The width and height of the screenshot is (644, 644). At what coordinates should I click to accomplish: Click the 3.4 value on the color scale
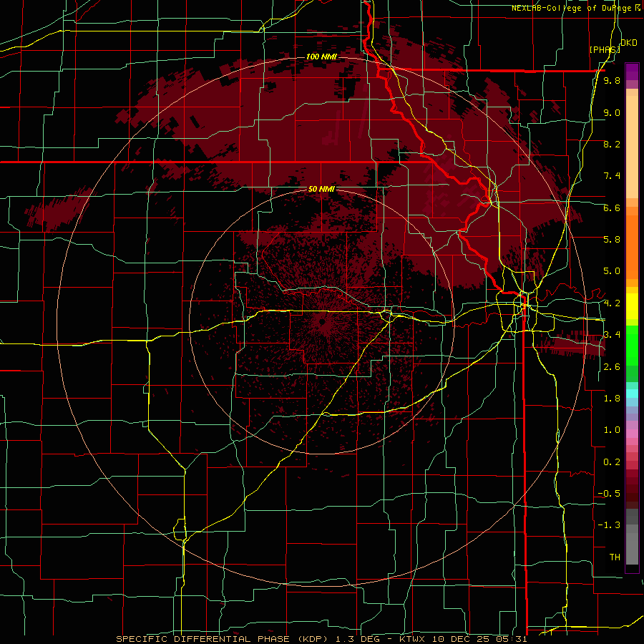click(x=612, y=335)
